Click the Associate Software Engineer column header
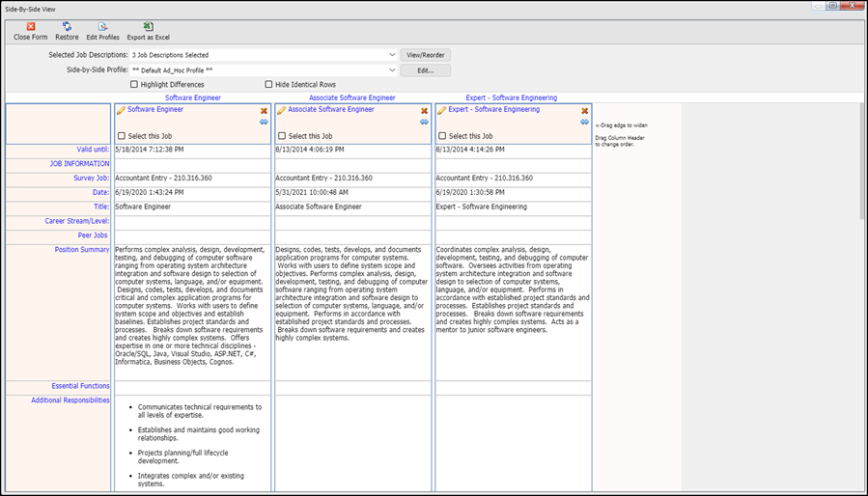The width and height of the screenshot is (868, 496). (352, 98)
